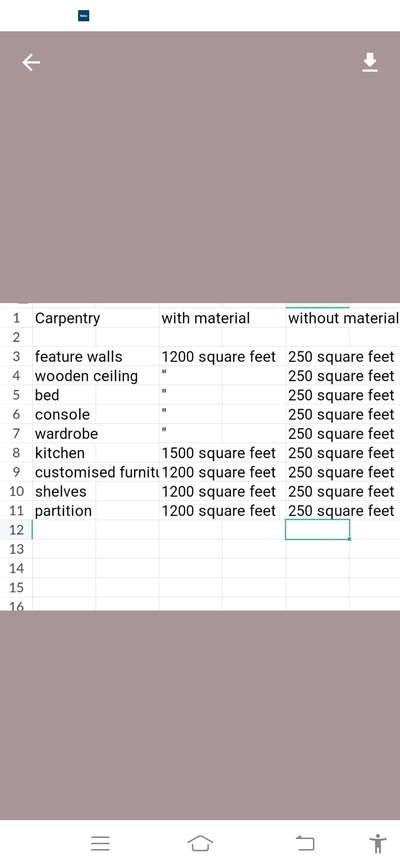The image size is (400, 867).
Task: Select the kitchen 1500 square feet cell
Action: (222, 453)
